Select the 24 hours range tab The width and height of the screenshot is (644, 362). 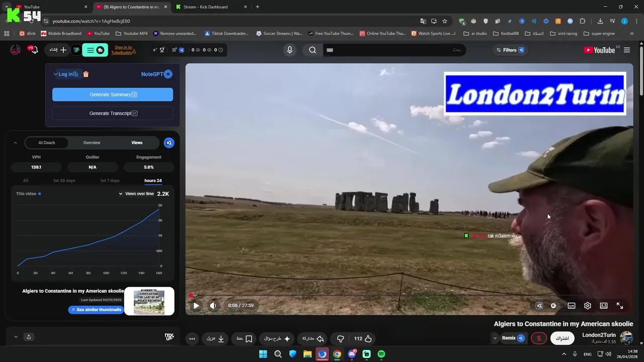click(153, 180)
